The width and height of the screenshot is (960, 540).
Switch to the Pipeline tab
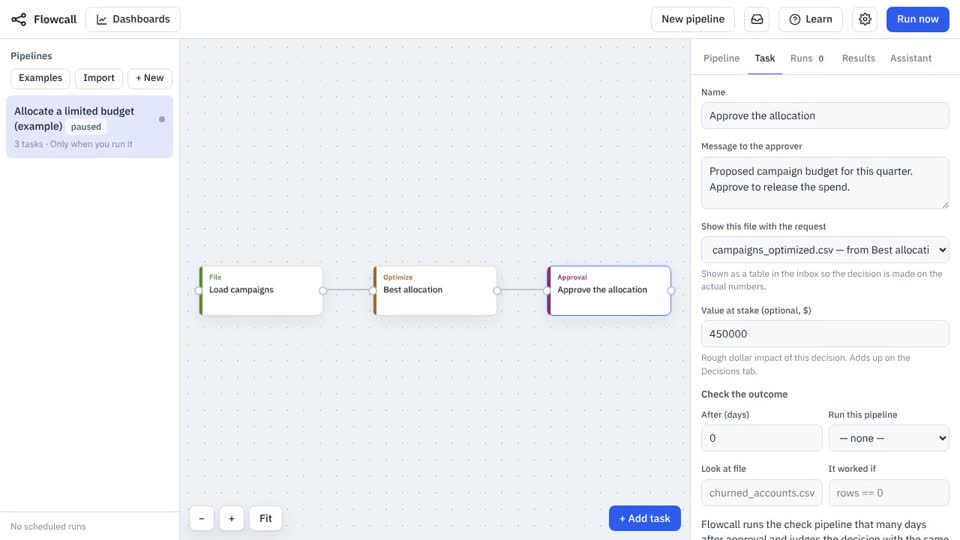click(x=721, y=58)
